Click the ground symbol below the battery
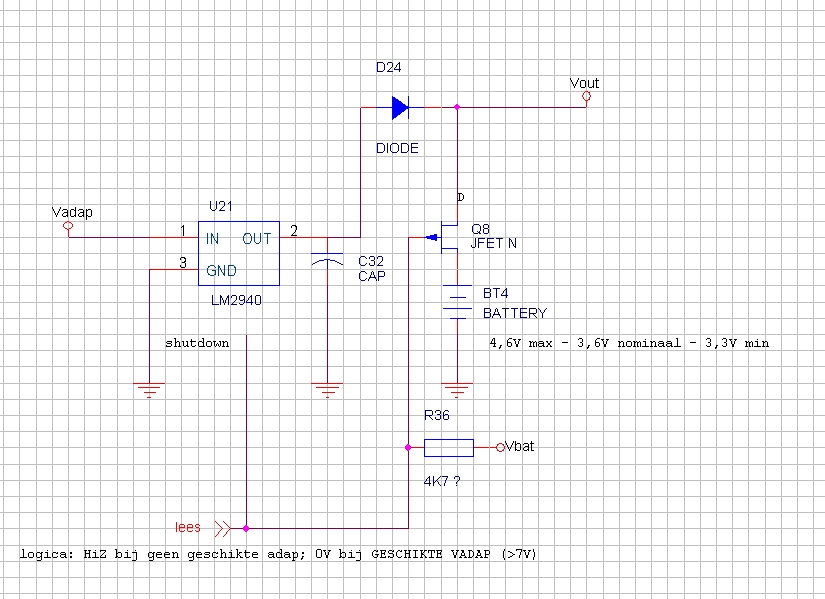Image resolution: width=825 pixels, height=599 pixels. click(x=457, y=388)
